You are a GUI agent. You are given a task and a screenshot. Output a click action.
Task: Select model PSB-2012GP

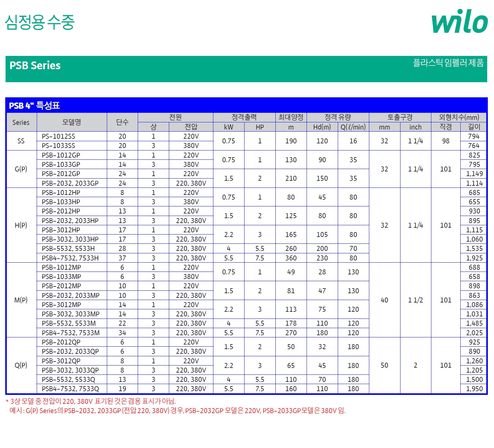(61, 174)
